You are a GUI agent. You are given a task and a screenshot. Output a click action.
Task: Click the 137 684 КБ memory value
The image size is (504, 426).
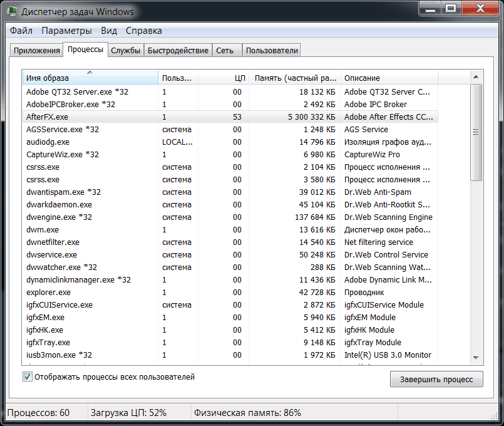point(315,217)
